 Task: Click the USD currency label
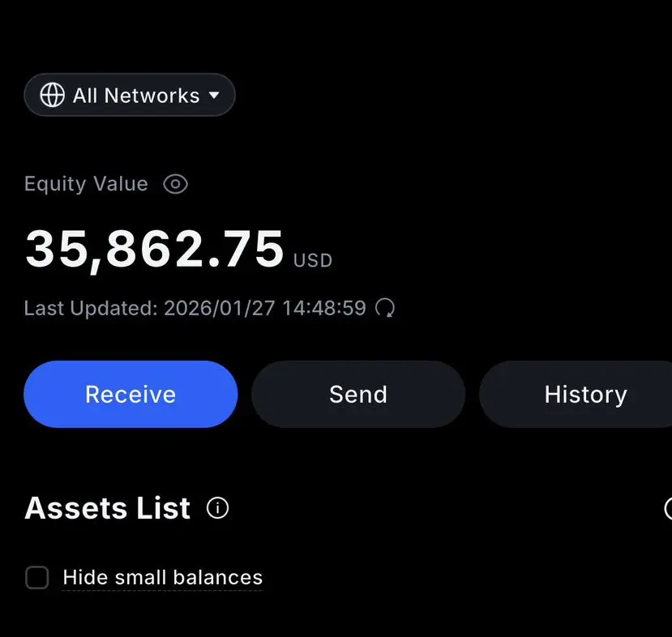(x=313, y=261)
